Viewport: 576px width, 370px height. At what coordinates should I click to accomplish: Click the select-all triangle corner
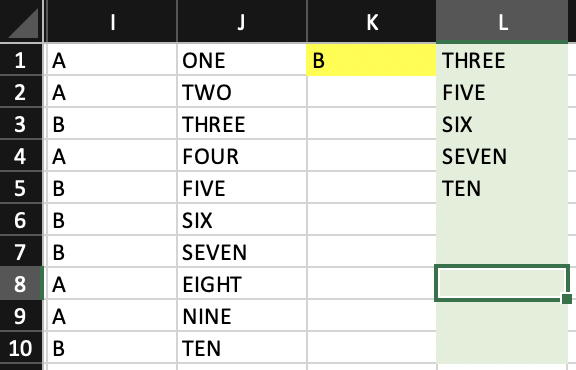pos(22,21)
